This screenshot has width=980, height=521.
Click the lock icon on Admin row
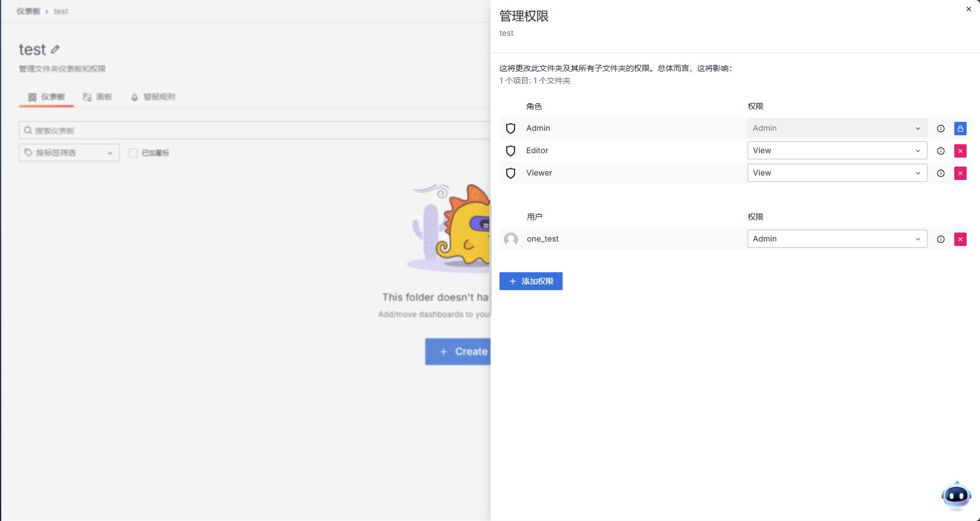[x=960, y=129]
